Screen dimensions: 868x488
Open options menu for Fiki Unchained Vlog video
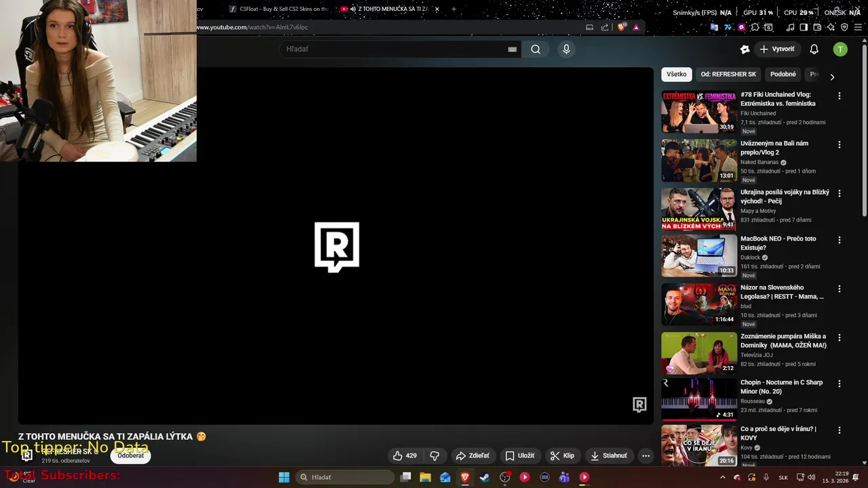[840, 96]
